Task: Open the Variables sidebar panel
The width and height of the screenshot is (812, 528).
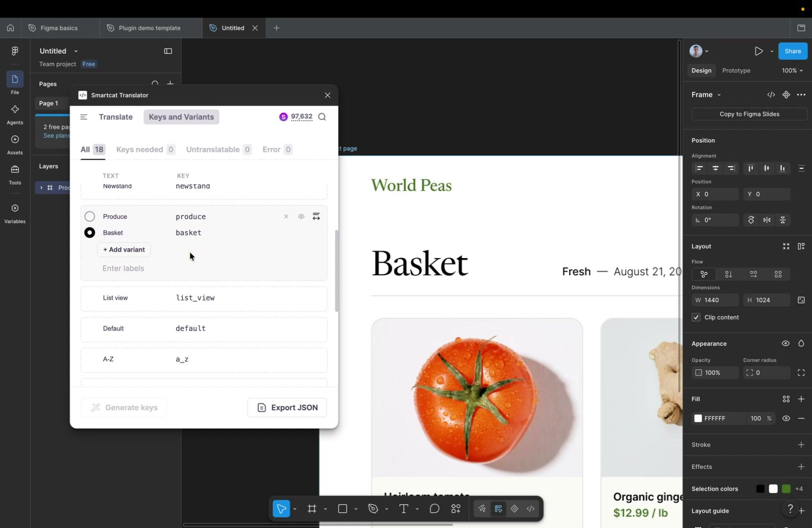Action: click(x=15, y=213)
